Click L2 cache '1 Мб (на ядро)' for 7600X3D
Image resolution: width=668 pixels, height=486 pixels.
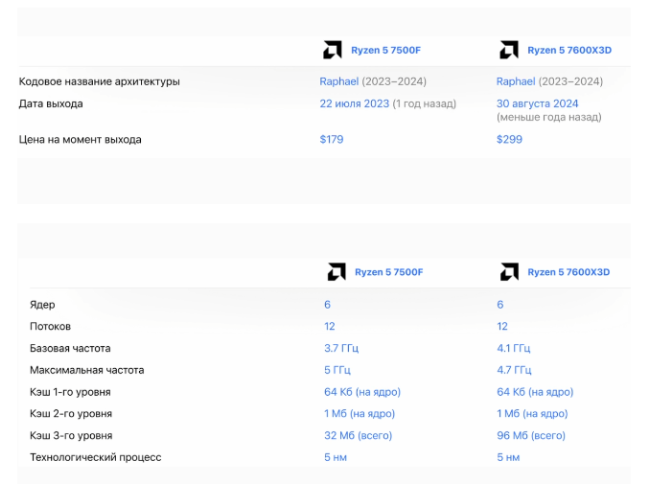[x=532, y=414]
